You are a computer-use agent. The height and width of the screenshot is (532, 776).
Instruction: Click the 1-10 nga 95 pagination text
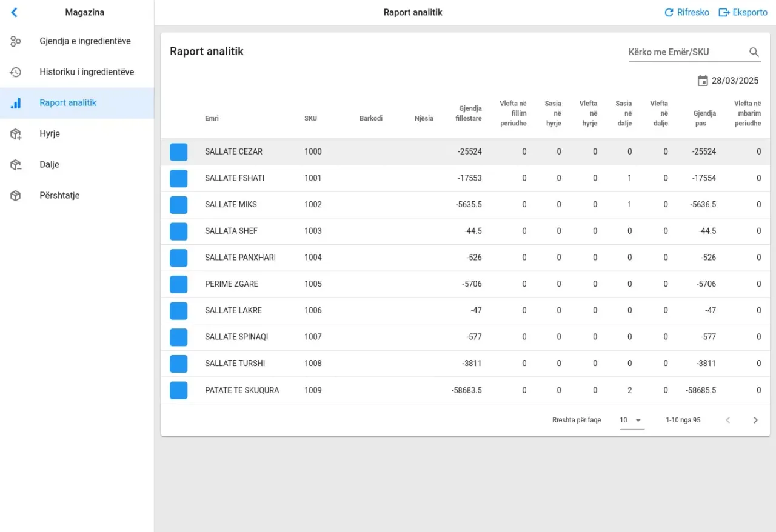tap(683, 420)
